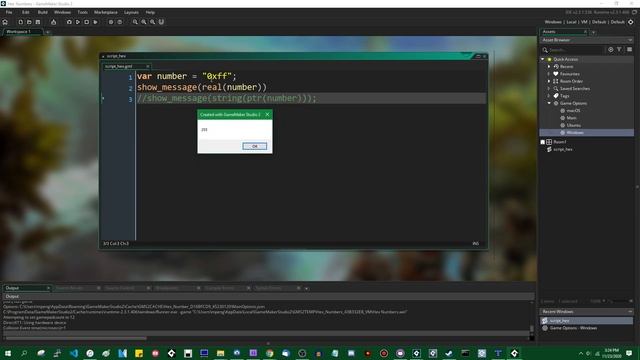This screenshot has width=640, height=360.
Task: Expand the Room Order tree node
Action: coord(549,81)
